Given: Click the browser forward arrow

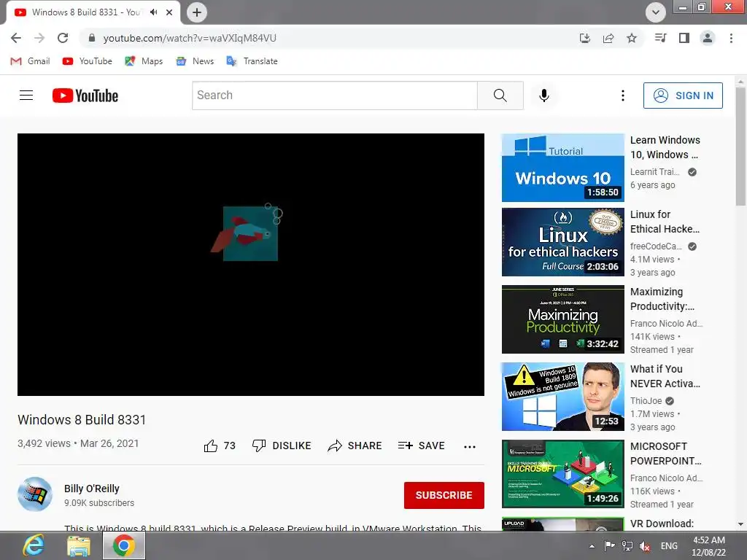Looking at the screenshot, I should tap(39, 38).
